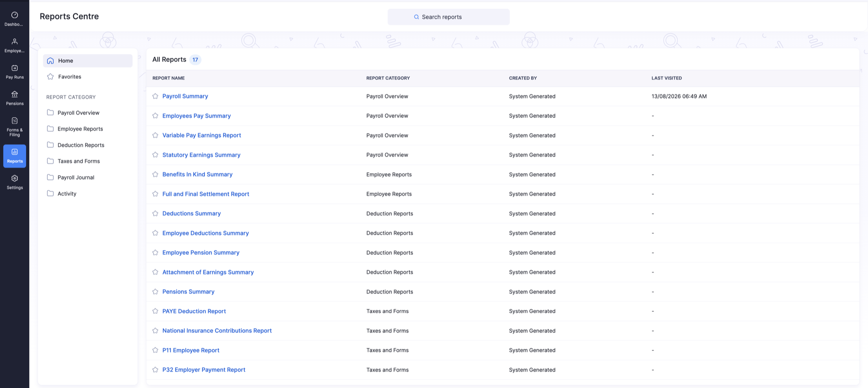Click the All Reports count badge 17

[x=195, y=60]
